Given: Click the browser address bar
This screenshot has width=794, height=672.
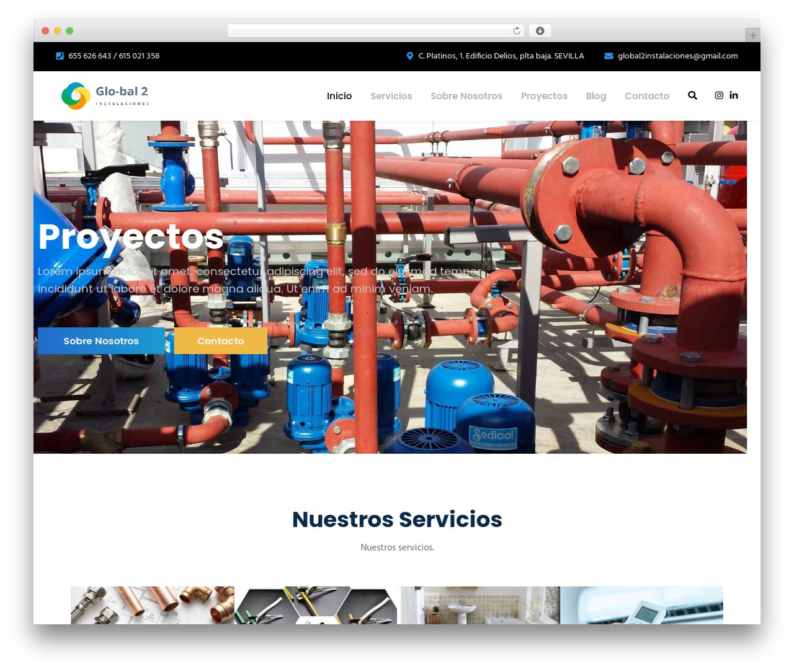Looking at the screenshot, I should (376, 31).
